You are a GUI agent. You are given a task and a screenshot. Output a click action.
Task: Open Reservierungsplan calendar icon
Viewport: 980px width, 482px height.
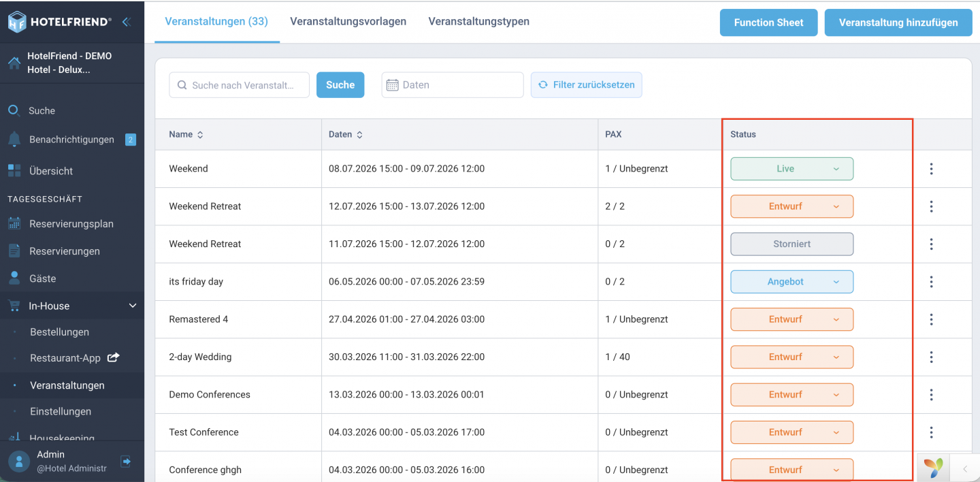click(14, 223)
